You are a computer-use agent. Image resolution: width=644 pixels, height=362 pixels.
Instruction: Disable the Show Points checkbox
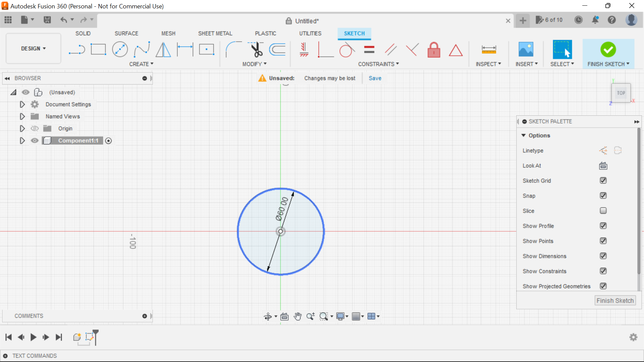603,241
